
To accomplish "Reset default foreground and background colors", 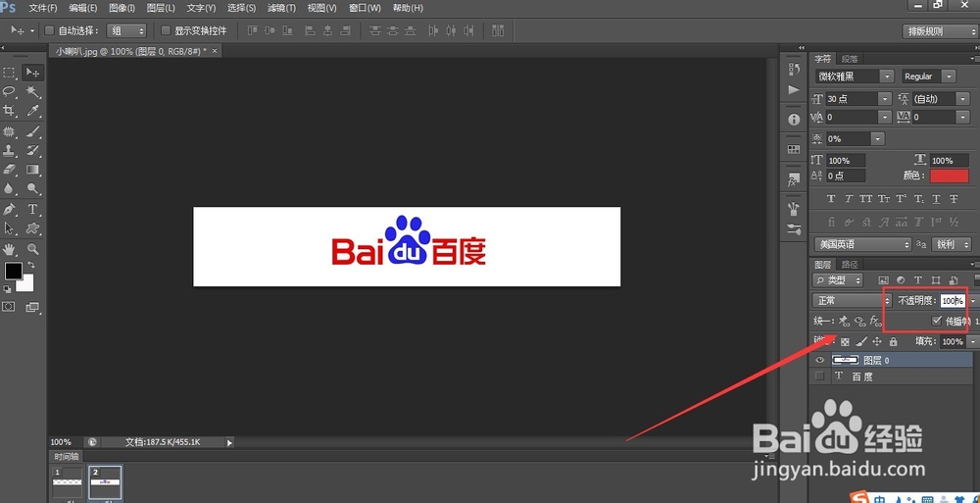I will (x=7, y=289).
